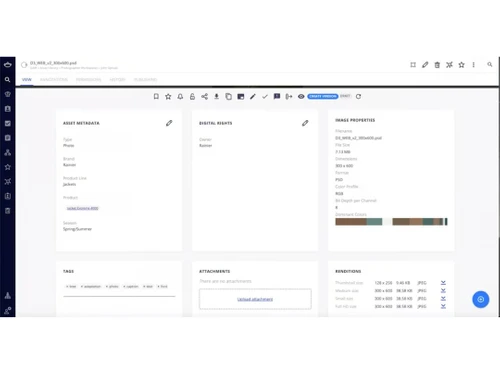Click the dark swatch at color bar end

click(446, 222)
